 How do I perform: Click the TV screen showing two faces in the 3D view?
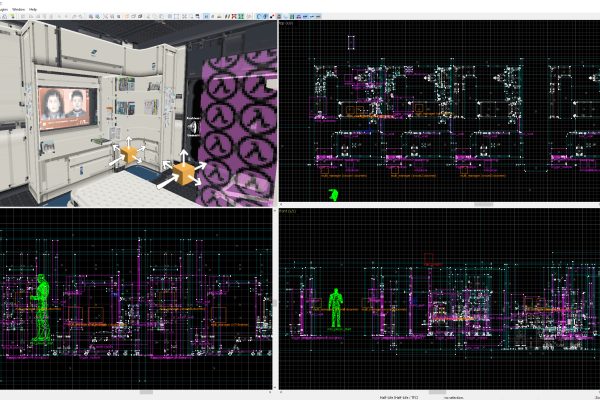(67, 108)
